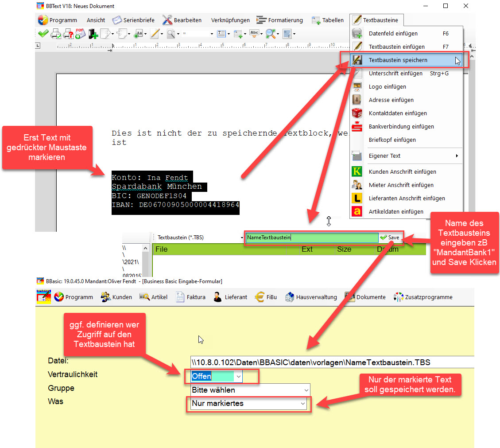Viewport: 500px width, 448px height.
Task: Click the File column header
Action: pyautogui.click(x=219, y=249)
